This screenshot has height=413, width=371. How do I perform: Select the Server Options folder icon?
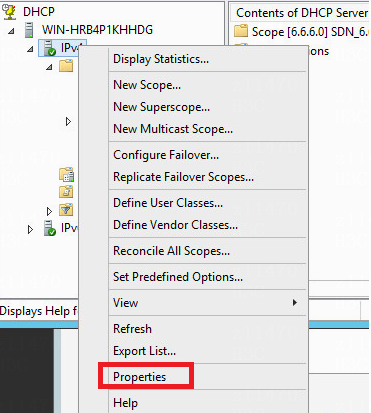coord(66,174)
